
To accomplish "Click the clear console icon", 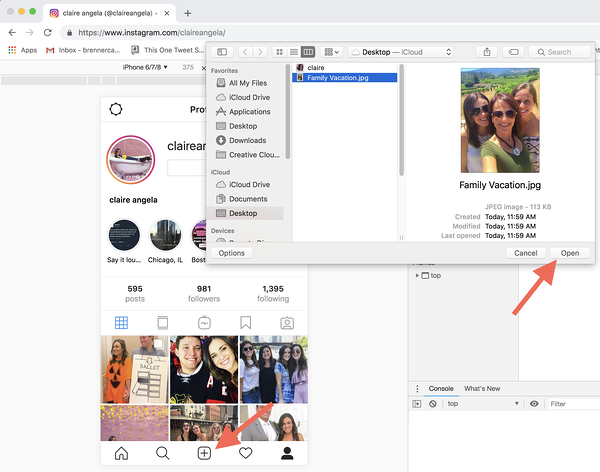I will point(432,404).
